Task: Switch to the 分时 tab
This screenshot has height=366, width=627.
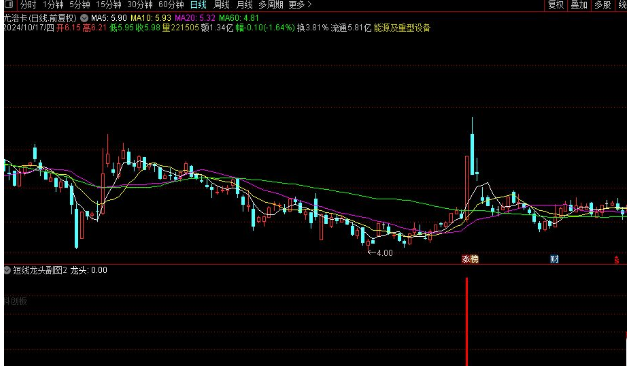Action: click(x=28, y=5)
